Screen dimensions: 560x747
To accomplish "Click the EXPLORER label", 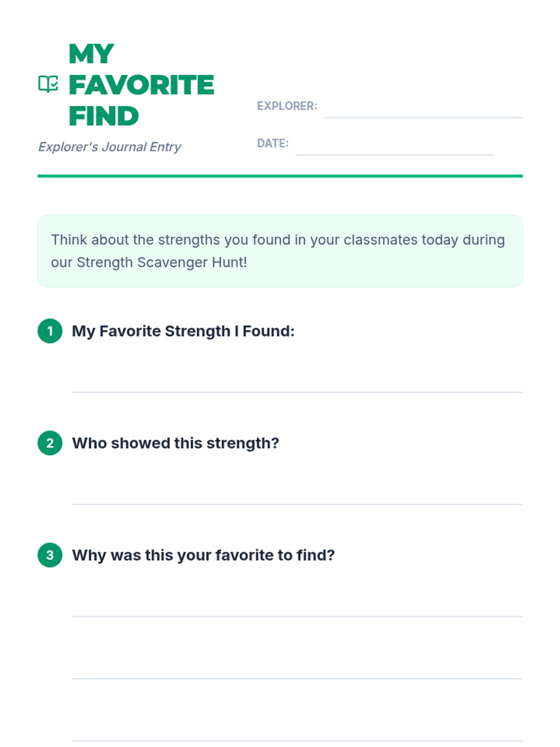I will point(287,106).
